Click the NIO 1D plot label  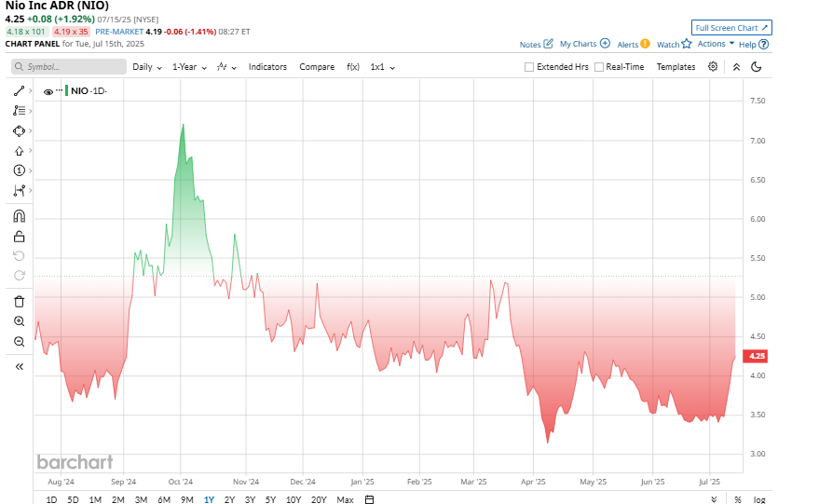click(89, 91)
